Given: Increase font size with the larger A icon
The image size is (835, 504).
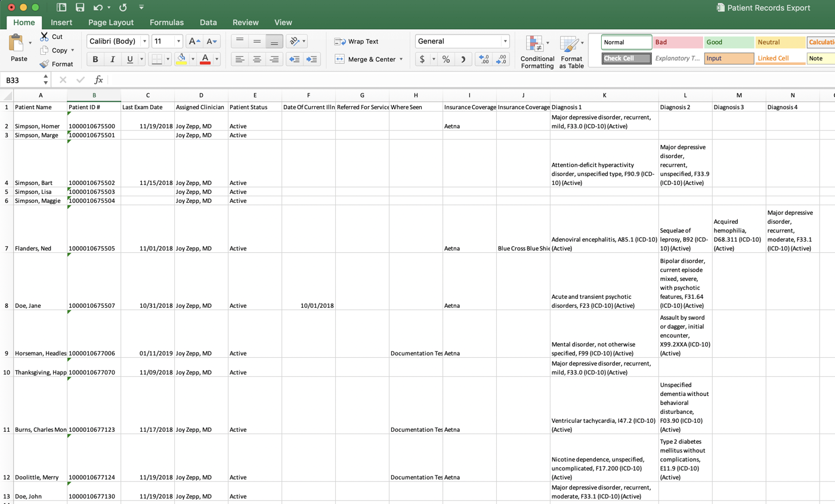Looking at the screenshot, I should point(193,42).
